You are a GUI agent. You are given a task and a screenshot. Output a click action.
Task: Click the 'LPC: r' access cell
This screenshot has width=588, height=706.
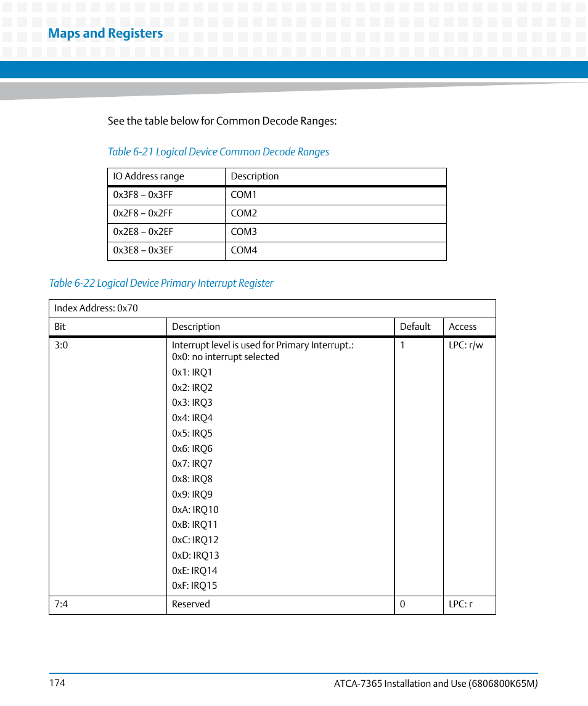pyautogui.click(x=470, y=605)
